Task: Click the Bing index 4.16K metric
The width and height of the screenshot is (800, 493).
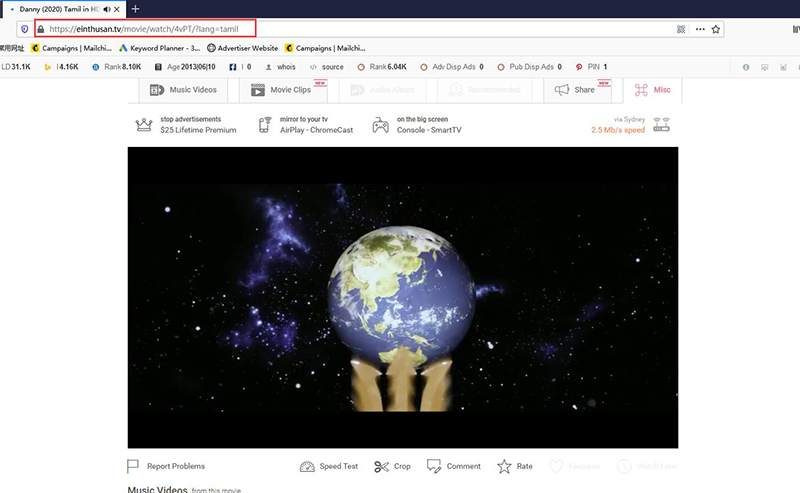Action: (x=61, y=67)
